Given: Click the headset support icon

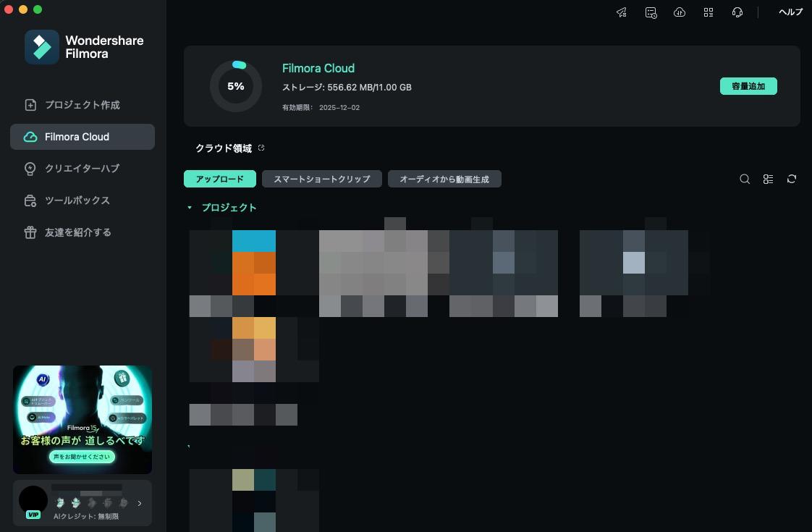Looking at the screenshot, I should coord(737,12).
